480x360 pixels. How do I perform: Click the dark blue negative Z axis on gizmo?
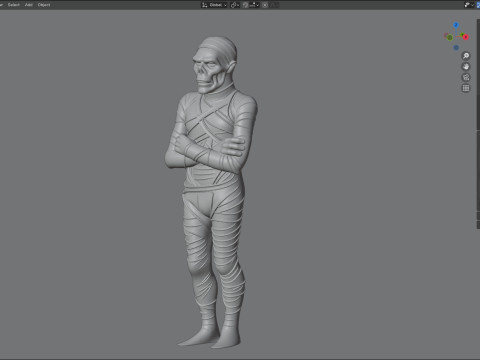click(456, 48)
